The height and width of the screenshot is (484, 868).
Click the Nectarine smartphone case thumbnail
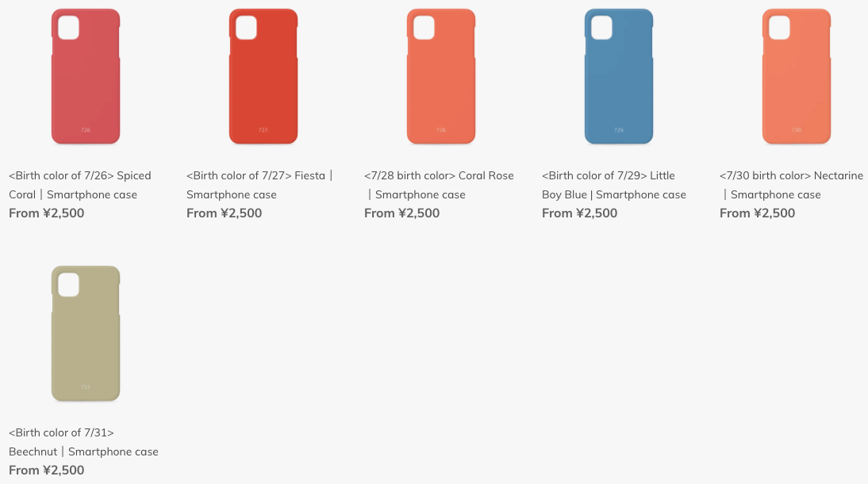(x=797, y=77)
